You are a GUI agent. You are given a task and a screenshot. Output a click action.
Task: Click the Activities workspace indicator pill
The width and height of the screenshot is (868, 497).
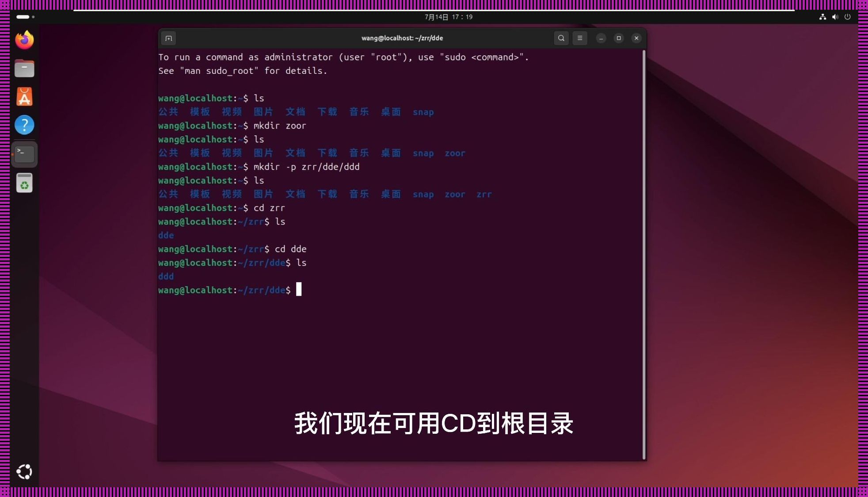pyautogui.click(x=25, y=17)
